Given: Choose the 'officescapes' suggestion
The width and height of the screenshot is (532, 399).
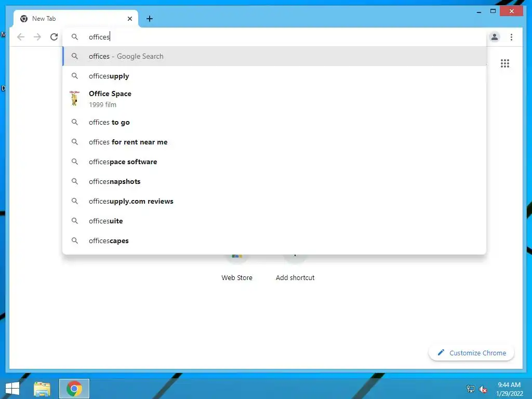Looking at the screenshot, I should point(274,241).
